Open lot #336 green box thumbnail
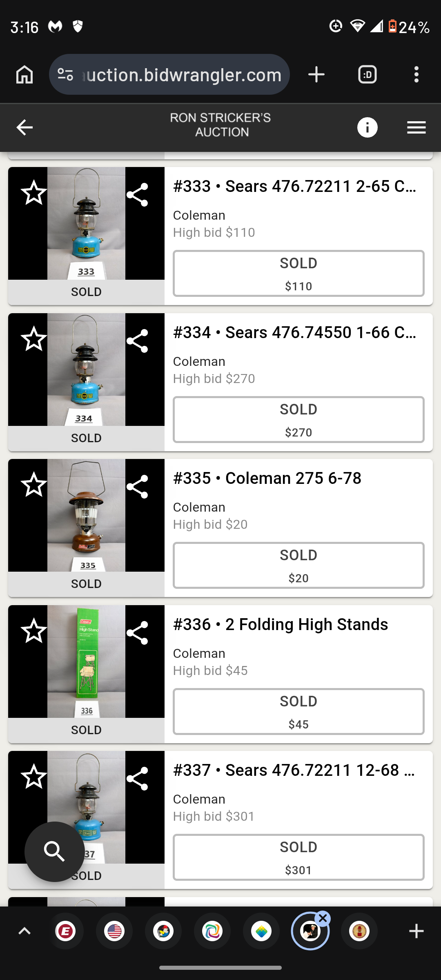 click(x=86, y=661)
